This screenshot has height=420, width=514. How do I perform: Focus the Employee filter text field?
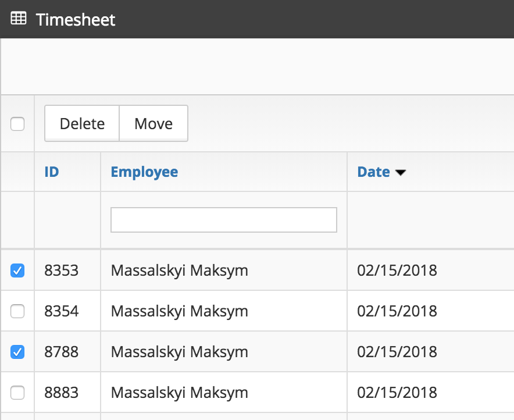[223, 220]
